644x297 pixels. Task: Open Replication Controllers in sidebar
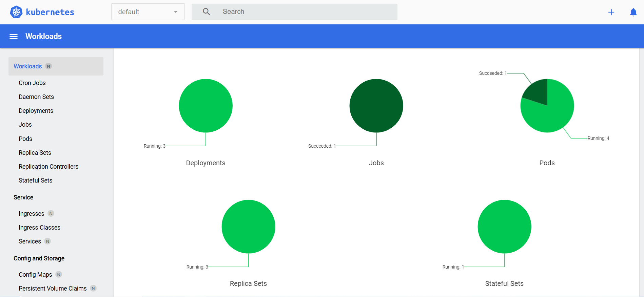point(48,167)
